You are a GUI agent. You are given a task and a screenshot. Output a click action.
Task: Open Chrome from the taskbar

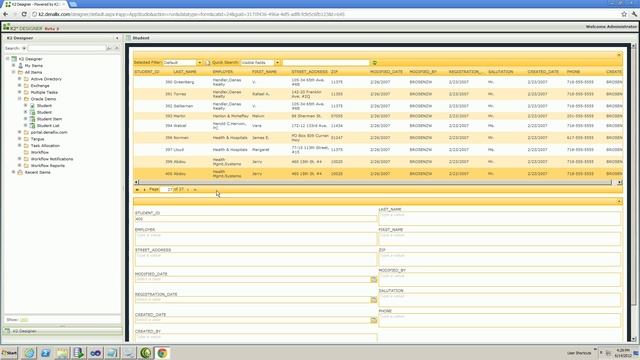(x=162, y=353)
